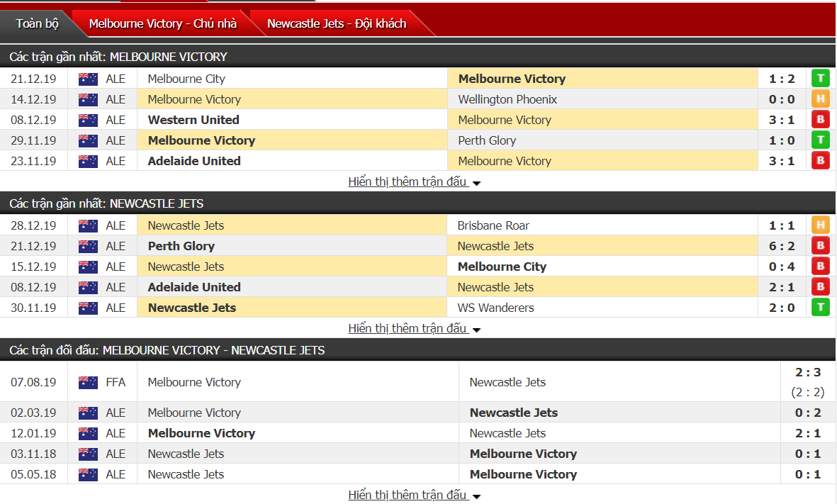
Task: Select bold Adelaide United on 23.11.19 row
Action: [193, 161]
